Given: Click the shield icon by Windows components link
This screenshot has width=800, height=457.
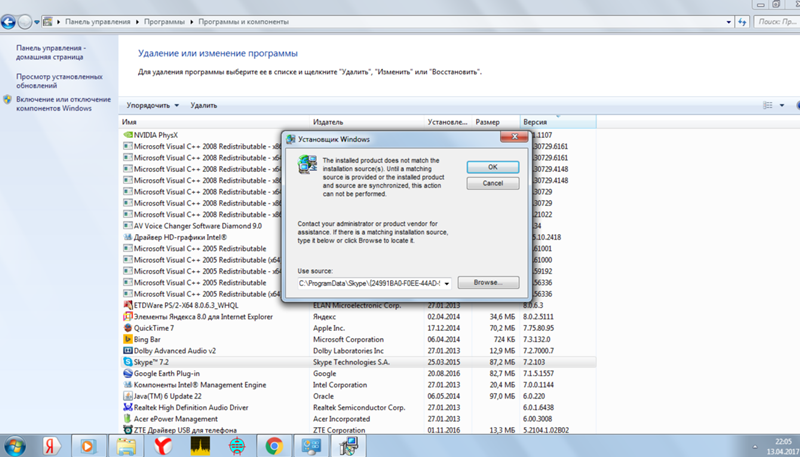Looking at the screenshot, I should point(7,99).
